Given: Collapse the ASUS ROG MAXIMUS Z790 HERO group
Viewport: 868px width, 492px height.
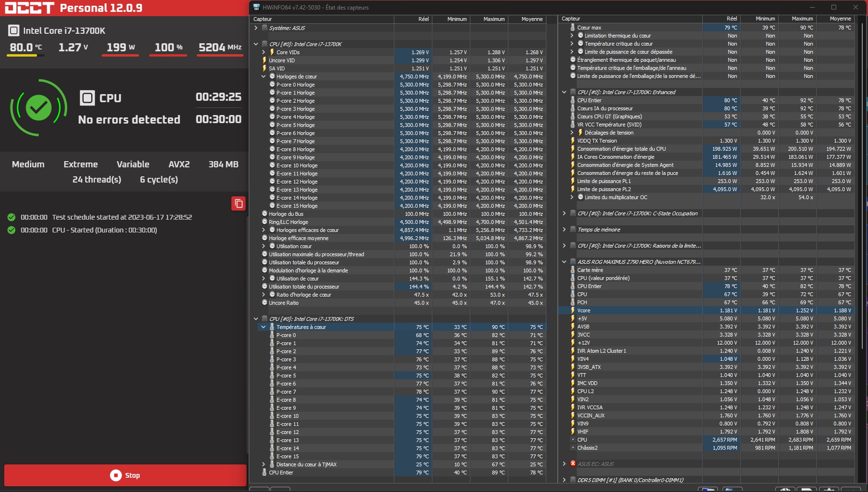Looking at the screenshot, I should click(x=564, y=262).
